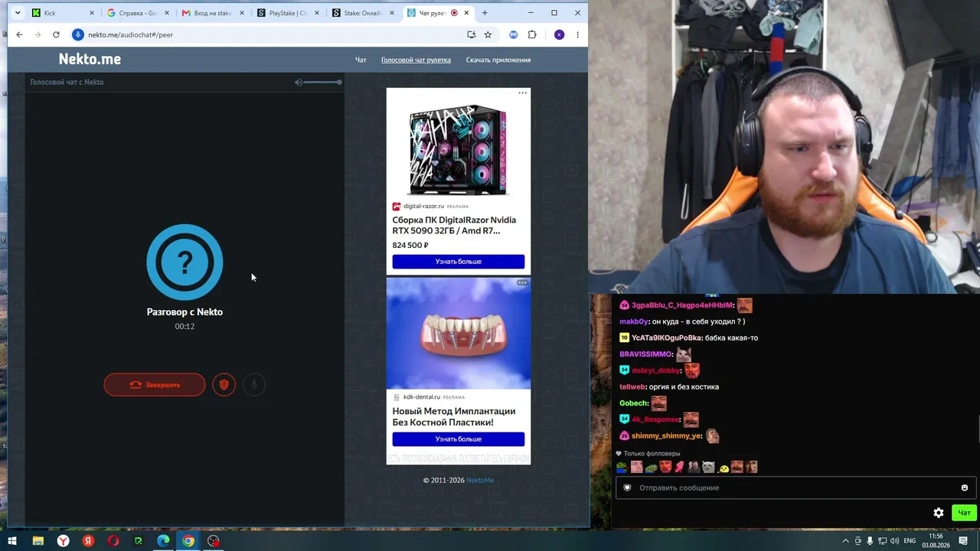Open File Explorer from the taskbar
This screenshot has height=551, width=980.
coord(38,541)
